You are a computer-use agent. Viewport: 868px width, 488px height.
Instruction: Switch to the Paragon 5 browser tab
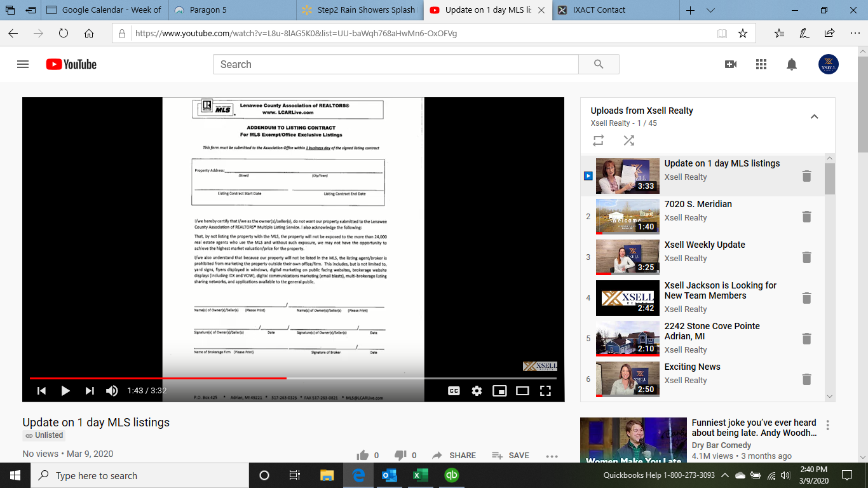click(x=210, y=10)
